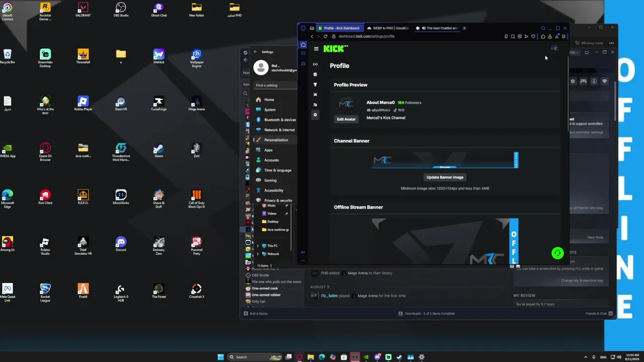Click the Kick stream icon in dashboard sidebar
Image resolution: width=644 pixels, height=362 pixels.
pos(315,64)
